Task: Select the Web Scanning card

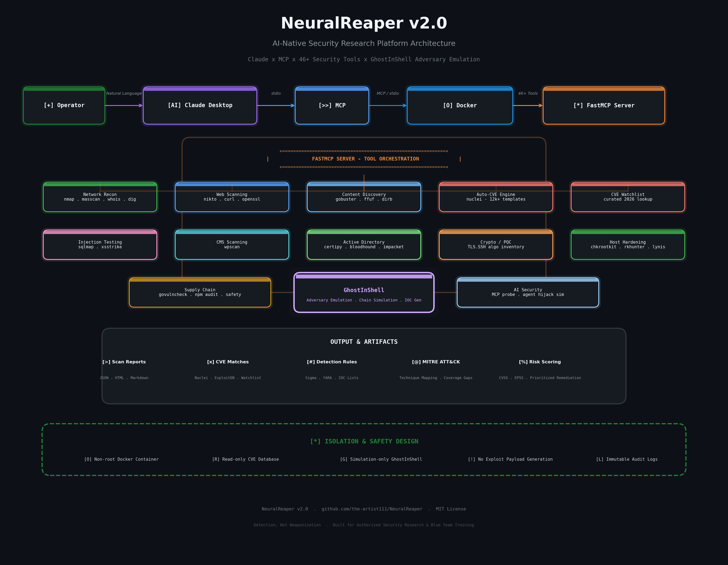Action: pos(232,197)
